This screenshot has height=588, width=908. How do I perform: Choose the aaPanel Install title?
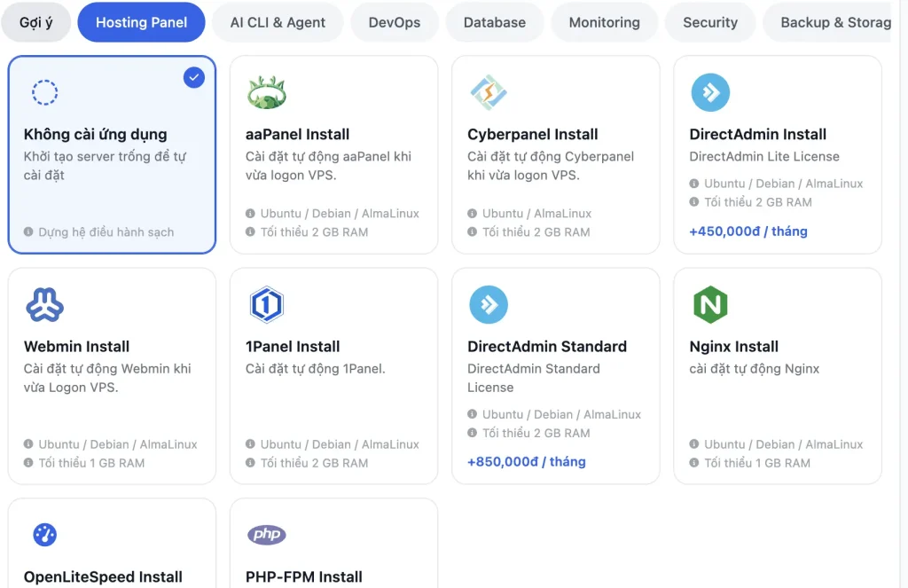coord(297,135)
